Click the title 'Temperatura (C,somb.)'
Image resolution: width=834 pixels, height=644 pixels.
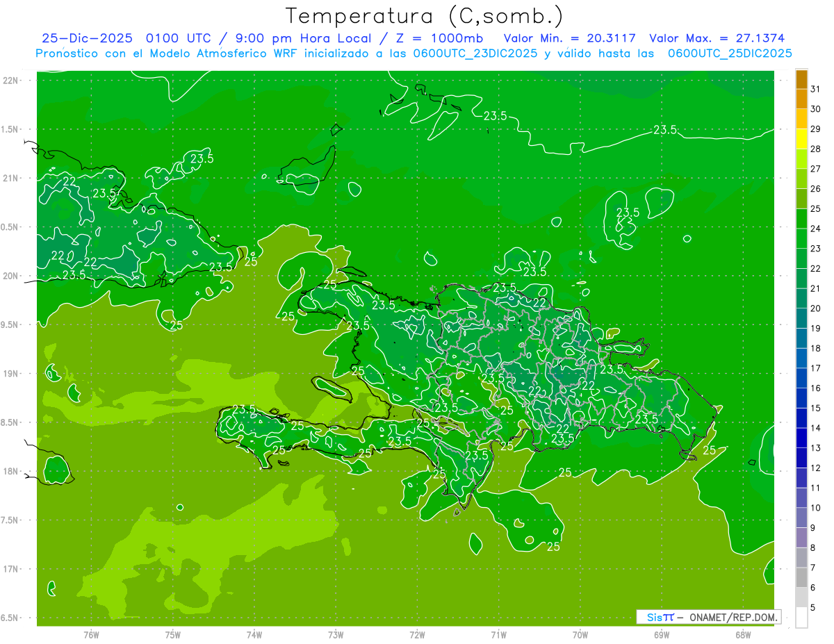tap(425, 16)
